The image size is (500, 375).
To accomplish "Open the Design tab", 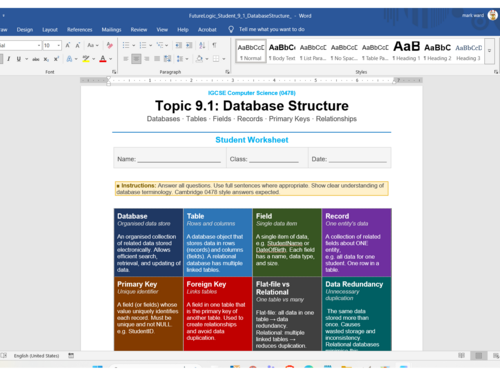I will (25, 29).
